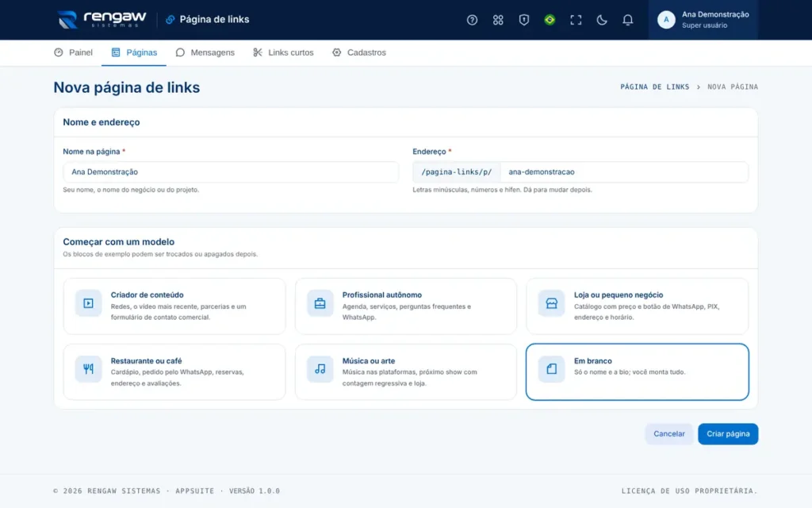Go to the Painel tab
This screenshot has width=812, height=508.
[x=73, y=52]
